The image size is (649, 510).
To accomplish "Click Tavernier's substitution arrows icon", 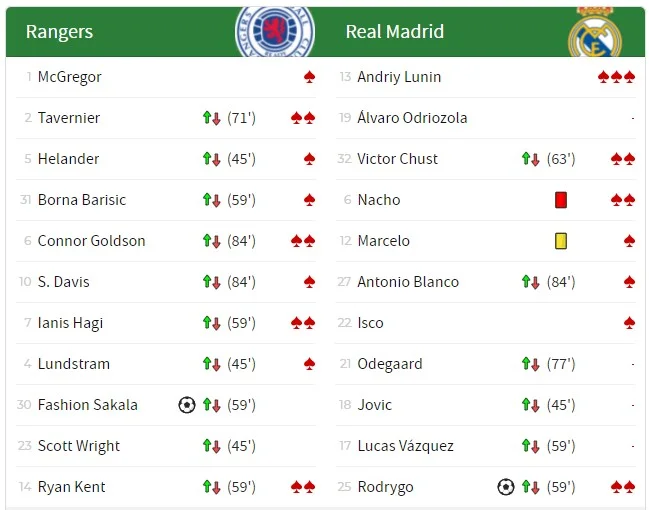I will [x=211, y=118].
